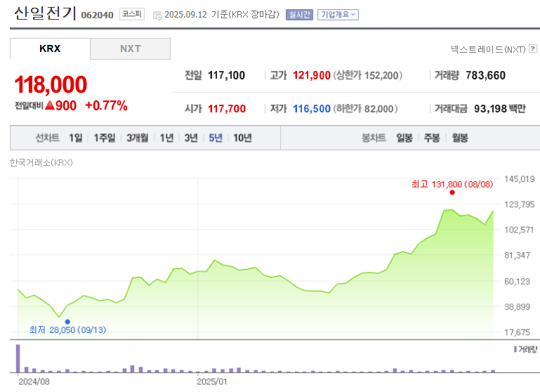This screenshot has width=540, height=392.
Task: Click the red up-triangle change indicator
Action: coord(50,105)
